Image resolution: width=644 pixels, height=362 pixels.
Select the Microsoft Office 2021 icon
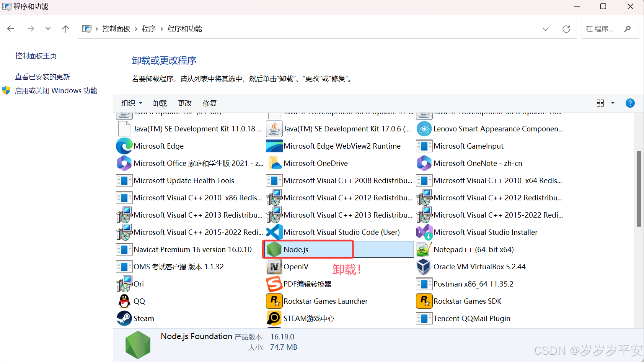point(124,163)
